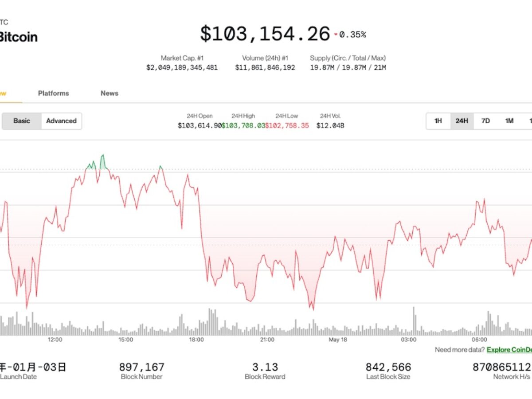
Task: Select the 24H time range
Action: [x=462, y=121]
